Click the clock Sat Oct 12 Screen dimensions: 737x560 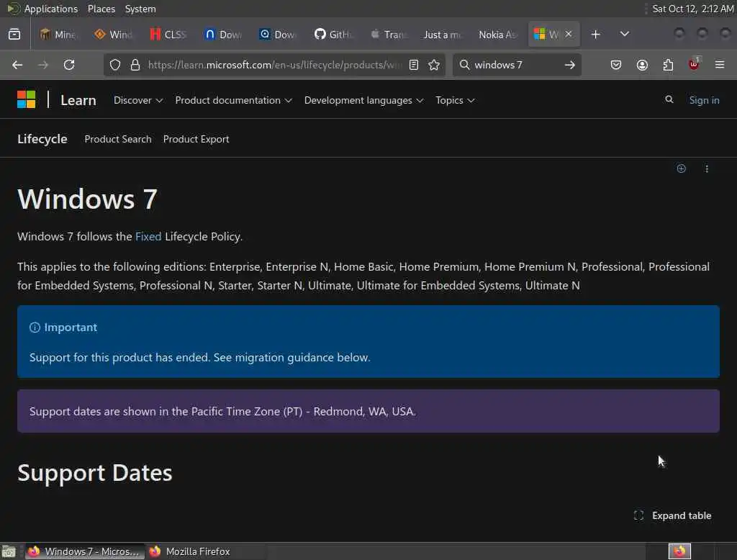coord(693,9)
